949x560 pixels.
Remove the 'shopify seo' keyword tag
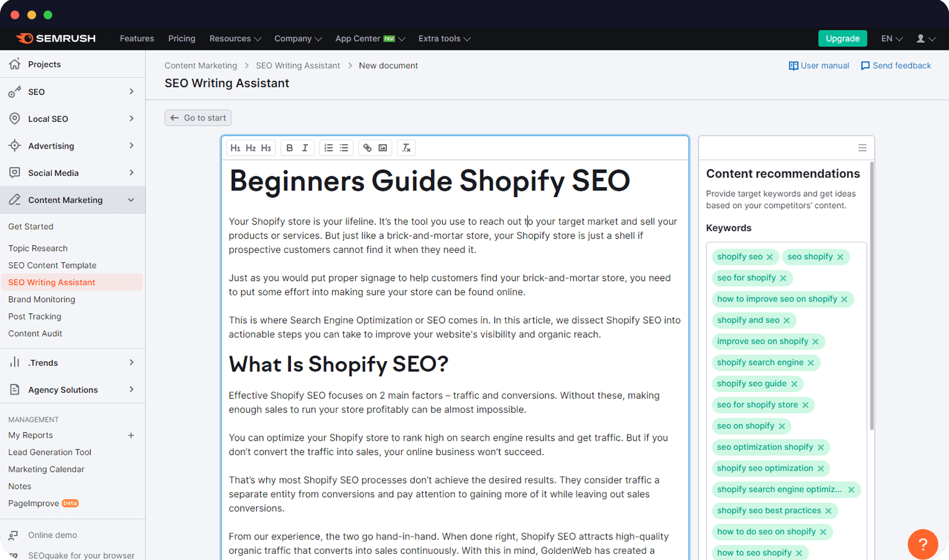tap(770, 257)
